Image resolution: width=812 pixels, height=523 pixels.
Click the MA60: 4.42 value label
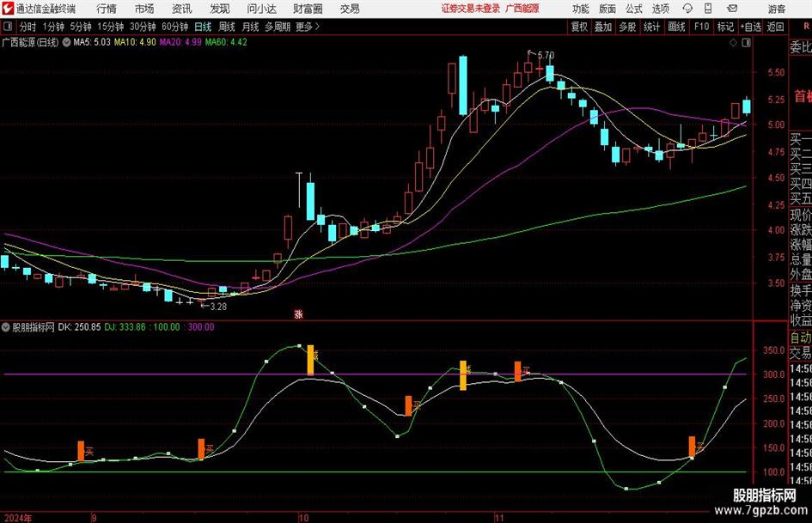[x=226, y=42]
